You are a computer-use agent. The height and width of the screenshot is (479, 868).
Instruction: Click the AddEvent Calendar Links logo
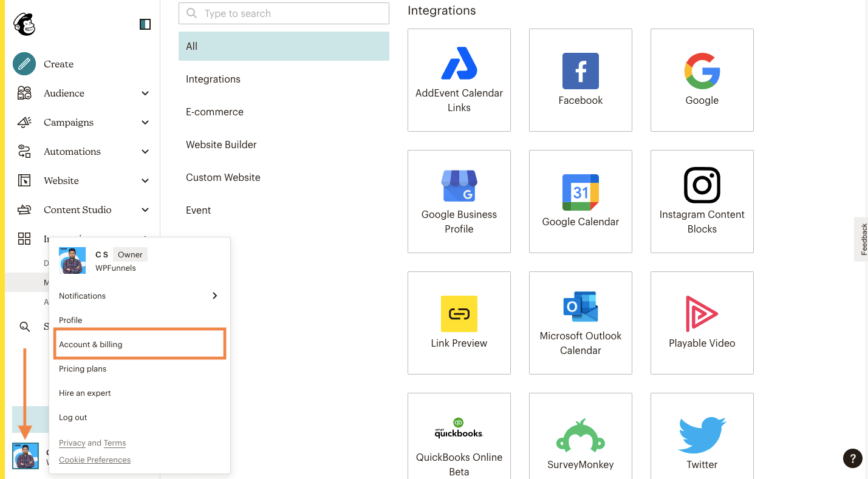[x=459, y=63]
